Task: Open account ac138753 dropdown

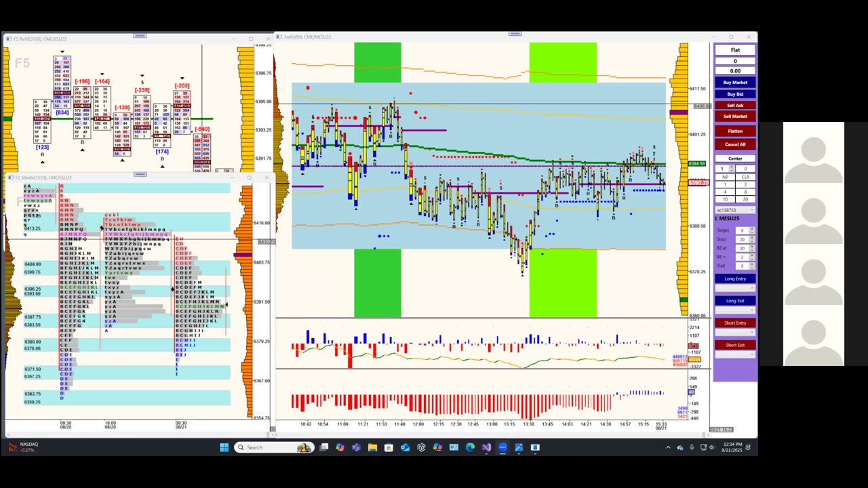Action: coord(735,210)
